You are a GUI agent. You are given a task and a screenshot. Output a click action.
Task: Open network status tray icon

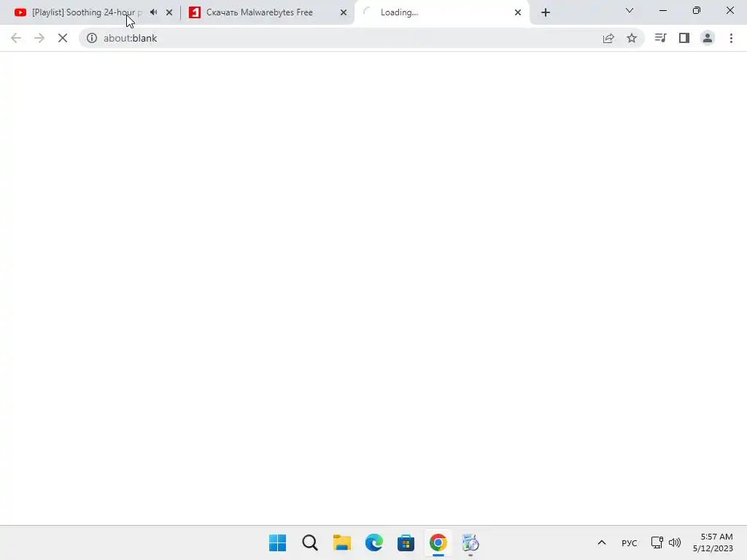[657, 542]
